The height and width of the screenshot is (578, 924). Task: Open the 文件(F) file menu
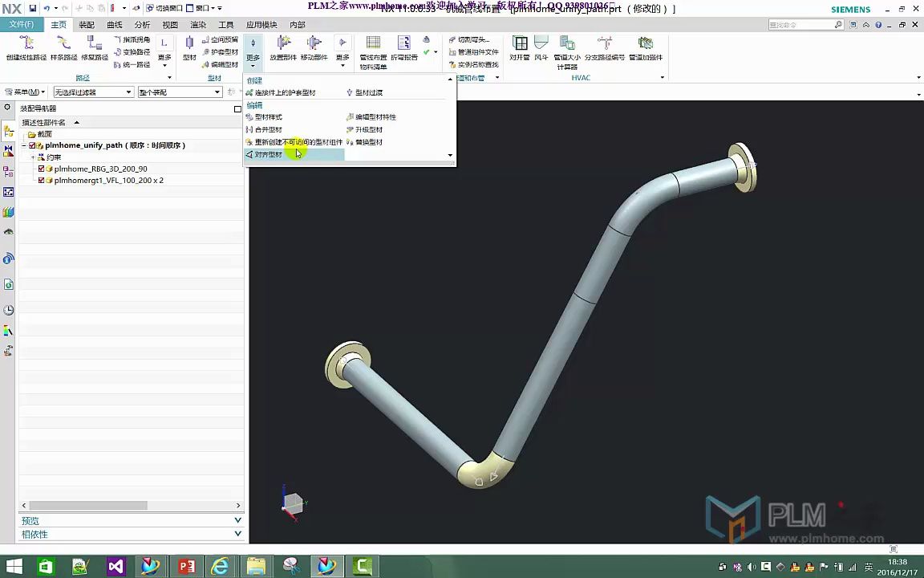click(21, 24)
